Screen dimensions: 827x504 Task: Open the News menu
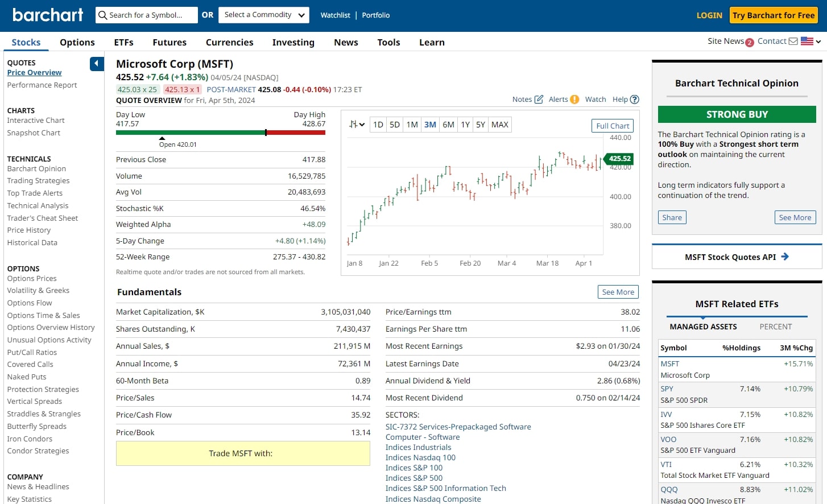346,42
